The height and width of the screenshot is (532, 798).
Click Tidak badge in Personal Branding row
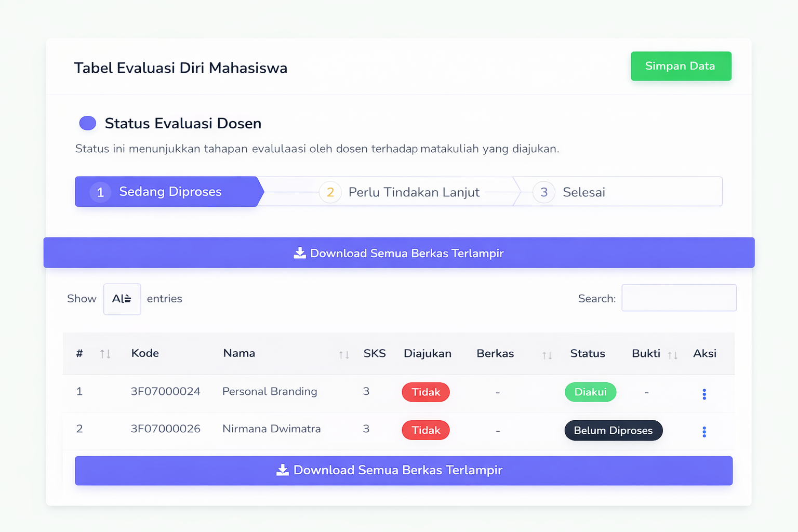pyautogui.click(x=425, y=392)
